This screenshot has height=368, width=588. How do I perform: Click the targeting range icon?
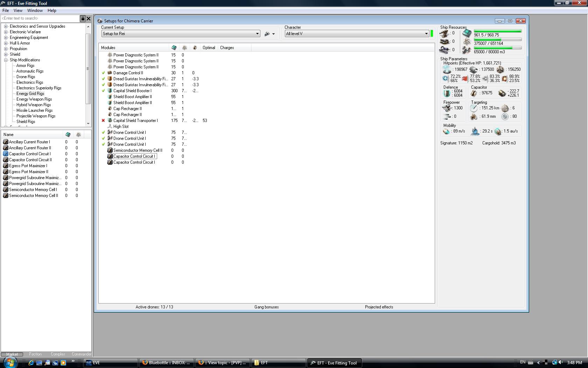coord(474,108)
